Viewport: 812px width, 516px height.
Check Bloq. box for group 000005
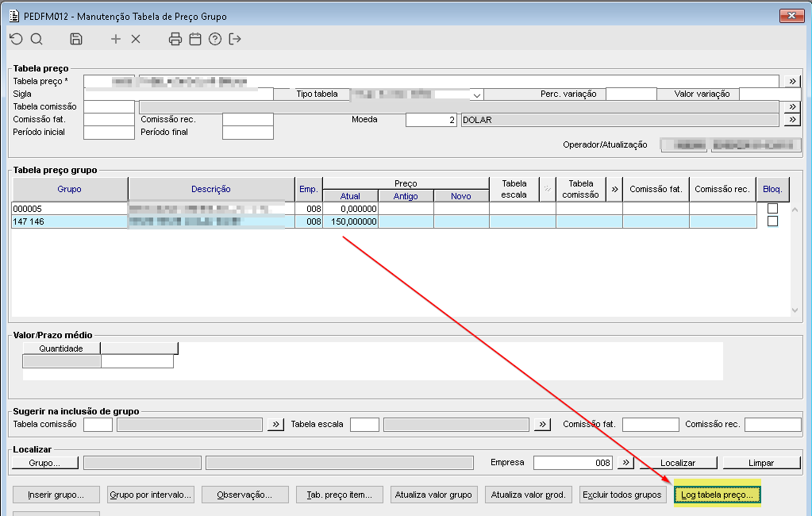tap(772, 208)
